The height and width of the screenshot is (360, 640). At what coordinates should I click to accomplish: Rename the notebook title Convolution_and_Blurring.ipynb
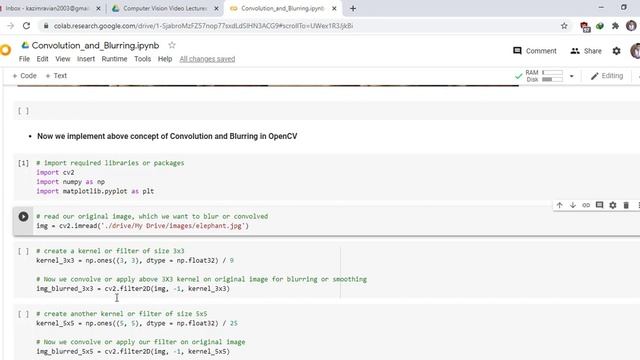(96, 45)
